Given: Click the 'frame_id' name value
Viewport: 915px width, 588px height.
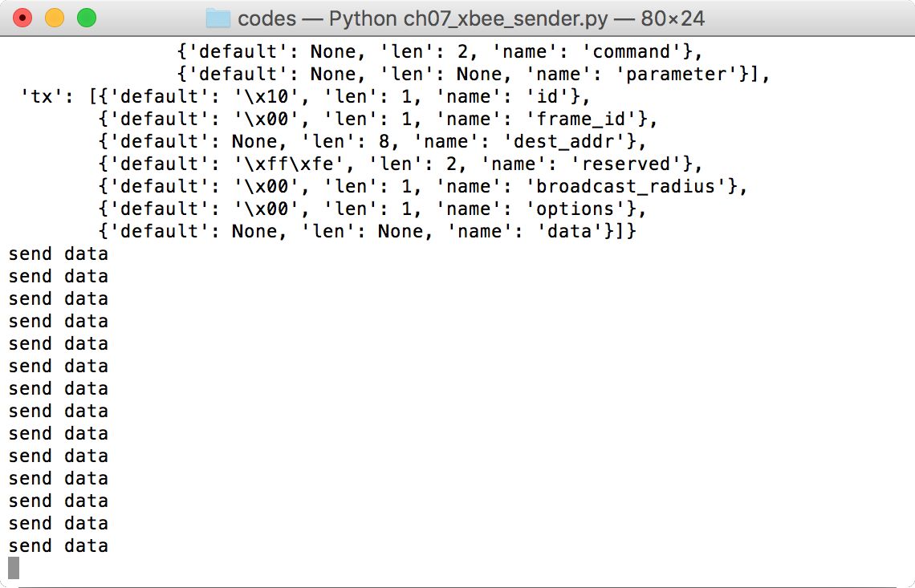Looking at the screenshot, I should pos(581,119).
